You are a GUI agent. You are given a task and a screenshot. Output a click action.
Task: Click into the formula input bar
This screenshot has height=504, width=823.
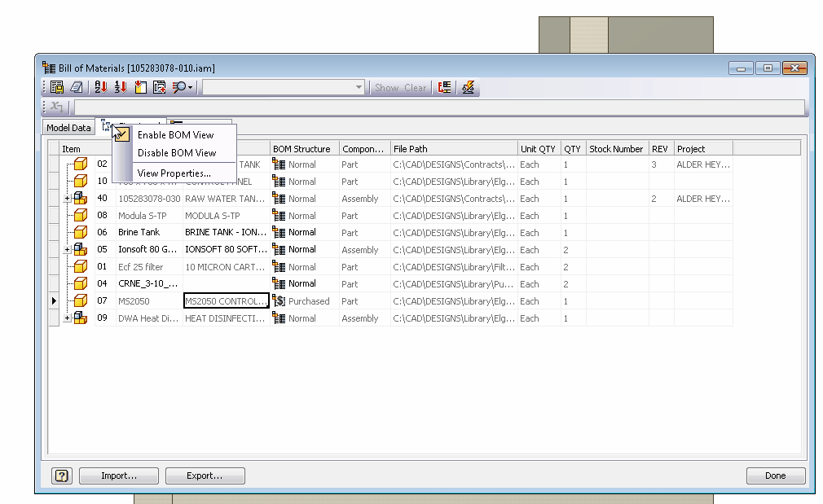point(439,107)
